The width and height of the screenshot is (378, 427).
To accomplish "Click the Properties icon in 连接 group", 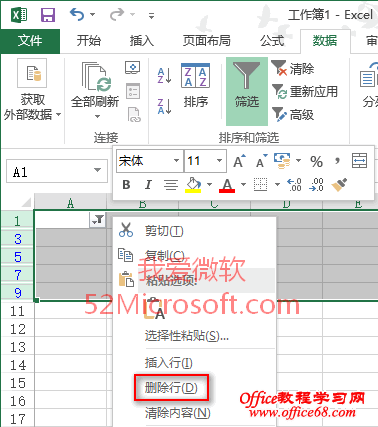I will [133, 91].
